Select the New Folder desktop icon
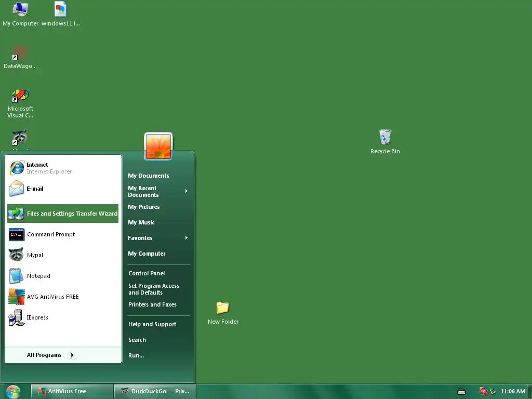This screenshot has width=532, height=399. (x=223, y=313)
